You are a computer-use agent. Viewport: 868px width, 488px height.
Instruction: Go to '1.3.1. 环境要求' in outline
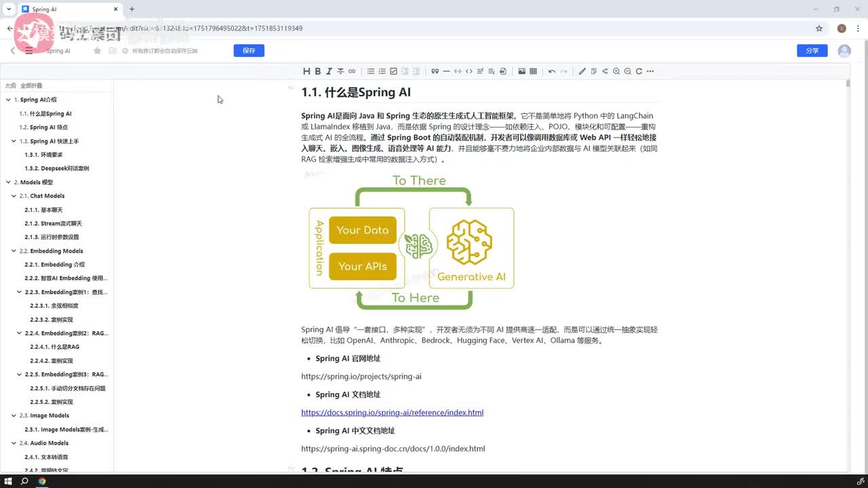[43, 155]
